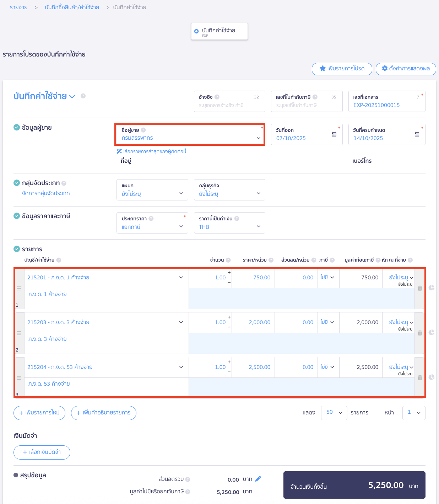Click the อ้างอิง reference input field
This screenshot has width=439, height=504.
(229, 105)
